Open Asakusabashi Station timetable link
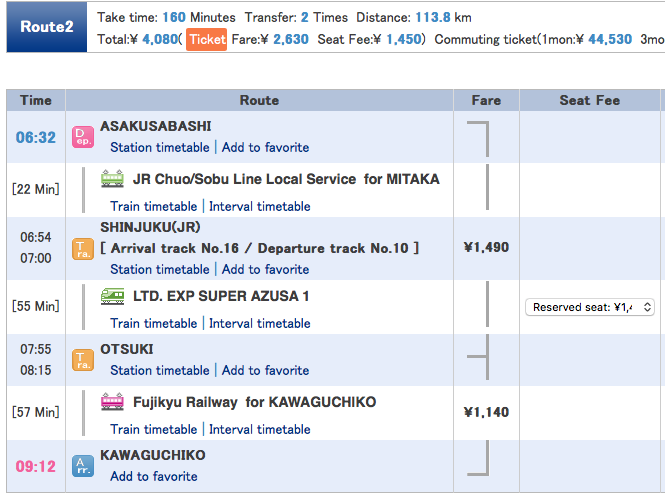The height and width of the screenshot is (497, 665). pos(160,147)
